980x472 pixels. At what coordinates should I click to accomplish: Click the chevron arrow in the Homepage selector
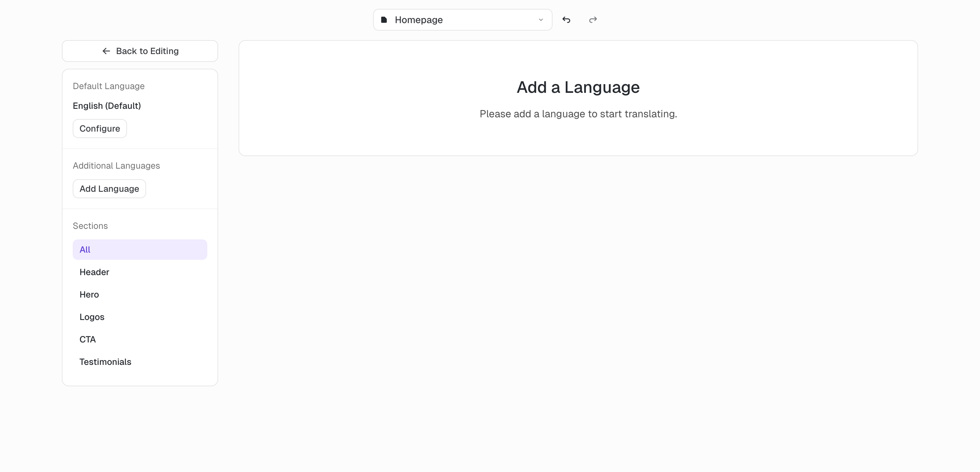[x=541, y=20]
